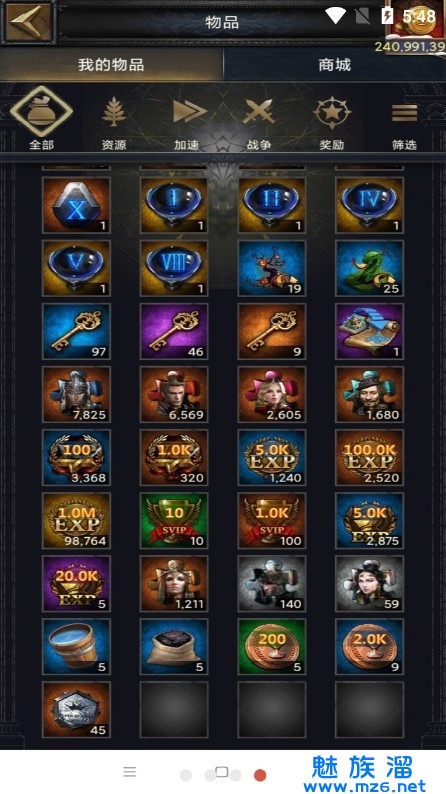The width and height of the screenshot is (446, 794).
Task: Tap the 20.0K EXP purple item
Action: tap(76, 583)
